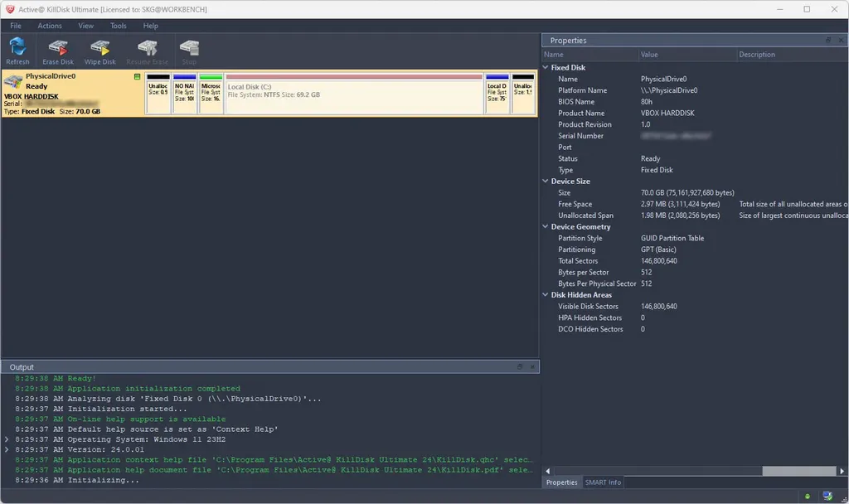849x504 pixels.
Task: Collapse the Fixed Disk property group
Action: [546, 67]
